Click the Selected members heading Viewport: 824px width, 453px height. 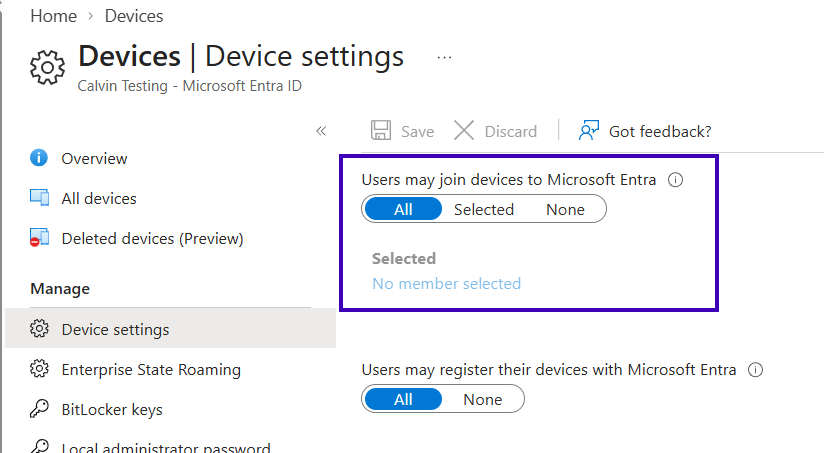click(x=404, y=259)
